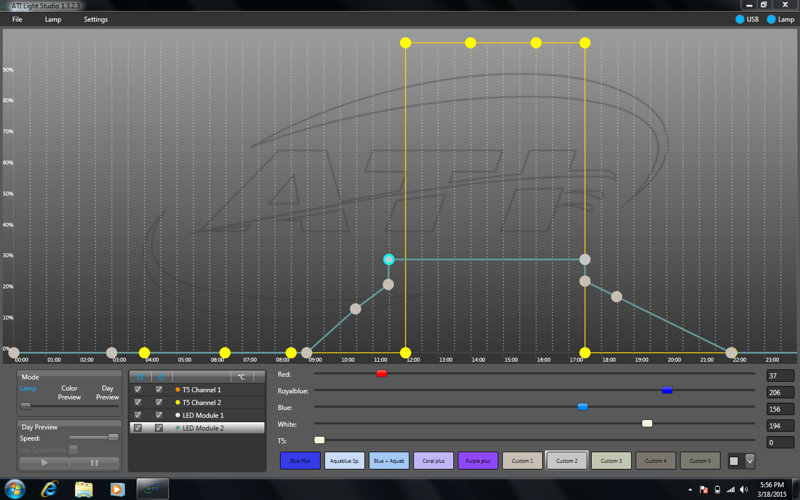The height and width of the screenshot is (500, 800).
Task: Start day preview with play button
Action: click(x=44, y=463)
